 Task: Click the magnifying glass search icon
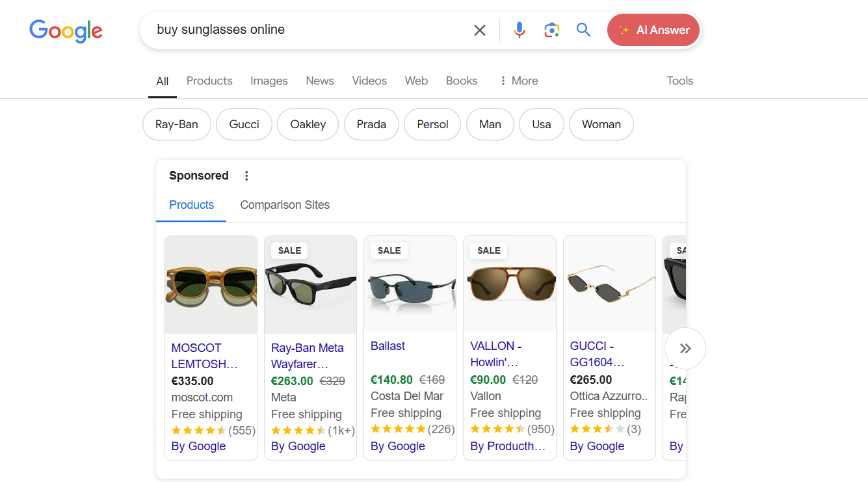pyautogui.click(x=583, y=30)
